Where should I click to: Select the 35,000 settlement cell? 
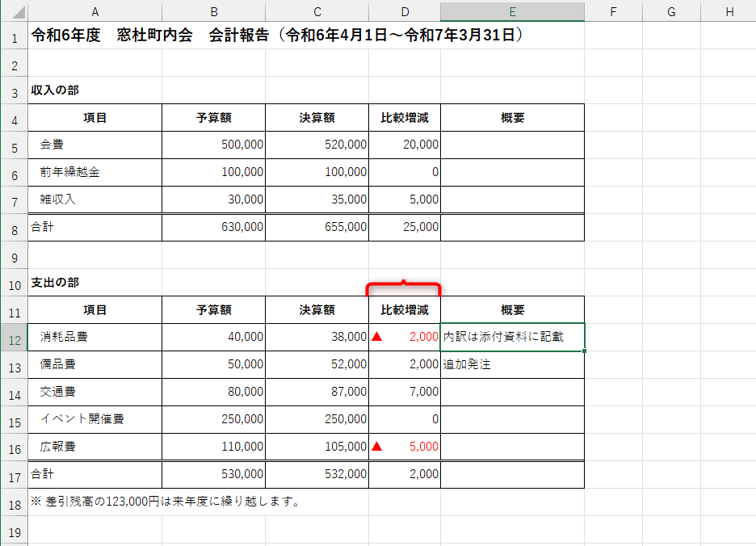click(x=317, y=200)
